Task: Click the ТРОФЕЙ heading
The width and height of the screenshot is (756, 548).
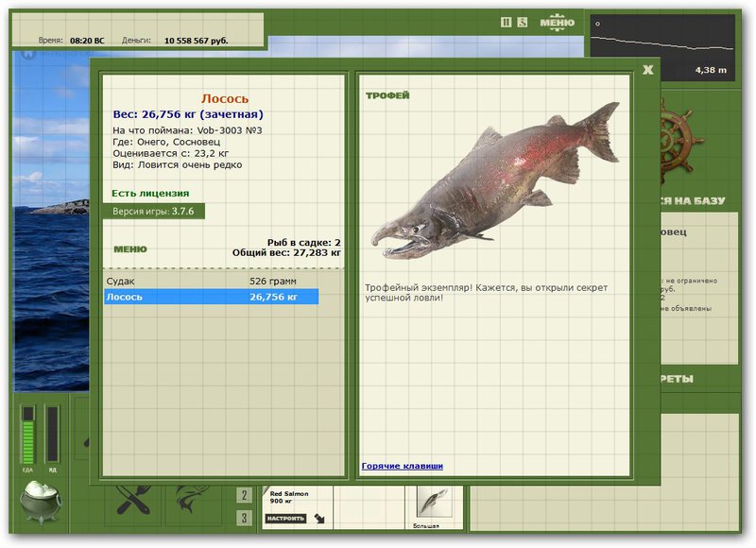Action: click(x=387, y=95)
